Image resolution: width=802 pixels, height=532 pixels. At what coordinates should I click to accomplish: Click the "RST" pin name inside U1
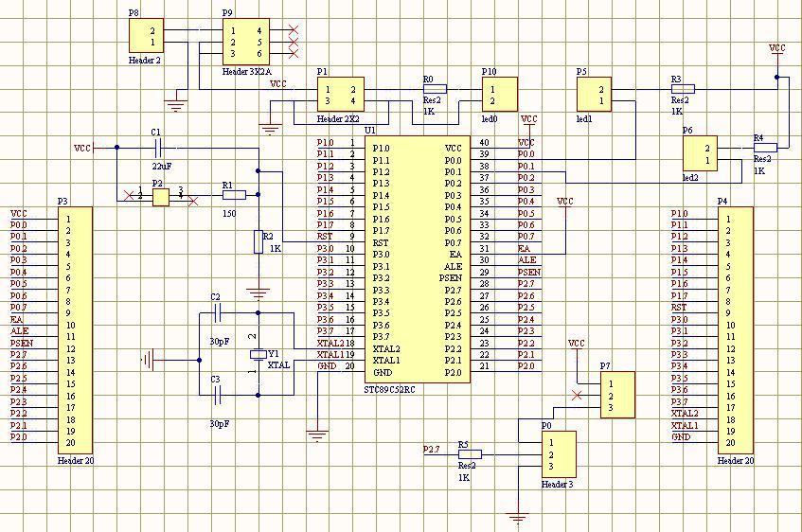380,242
